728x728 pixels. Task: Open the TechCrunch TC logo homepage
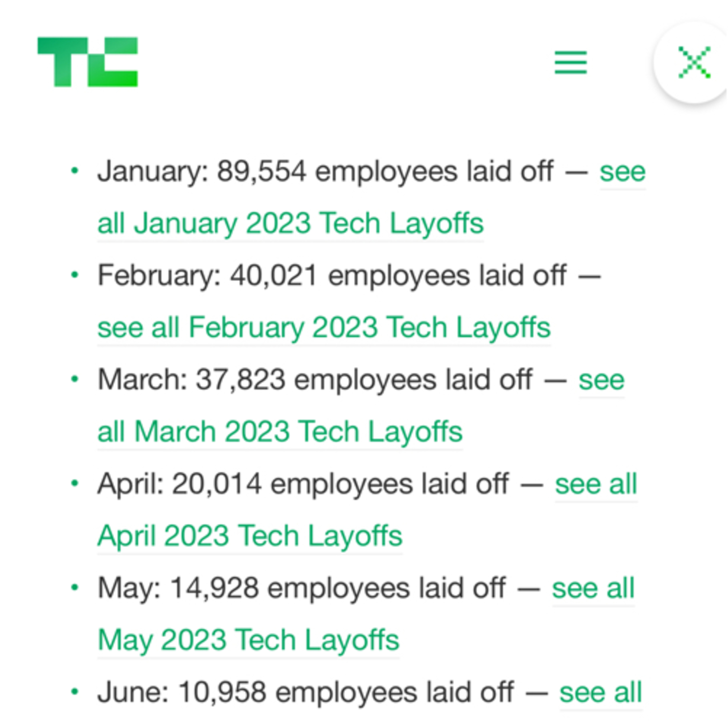[x=88, y=62]
